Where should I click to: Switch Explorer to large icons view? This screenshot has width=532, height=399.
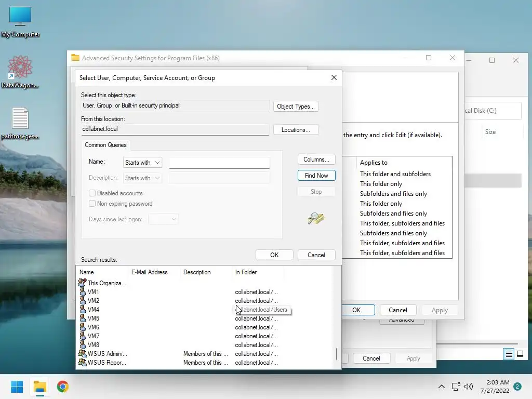pos(520,354)
